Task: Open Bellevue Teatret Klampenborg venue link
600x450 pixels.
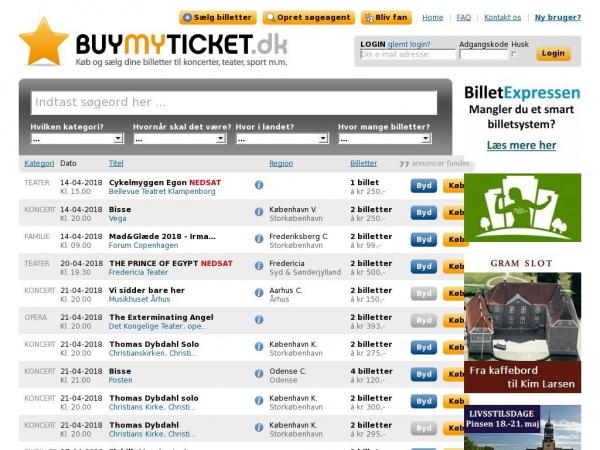Action: point(162,191)
